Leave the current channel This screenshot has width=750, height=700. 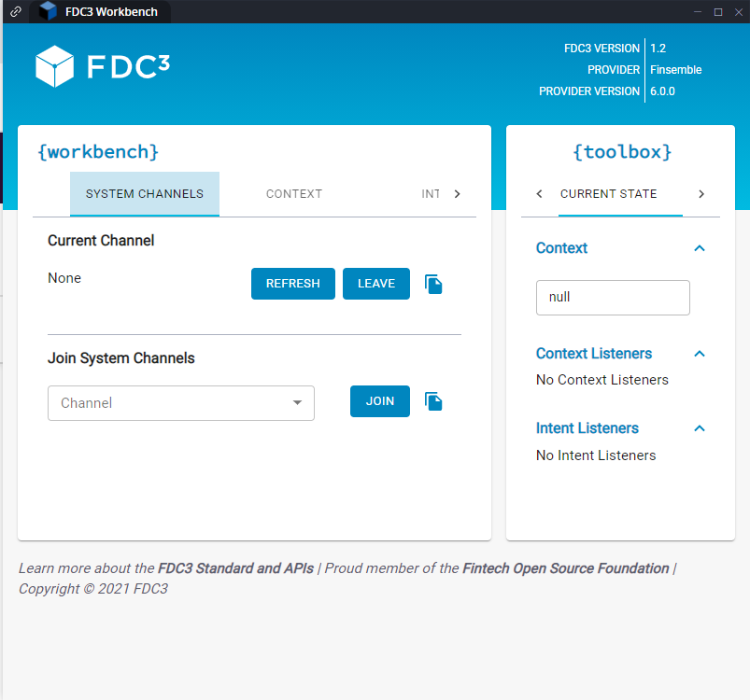click(376, 284)
